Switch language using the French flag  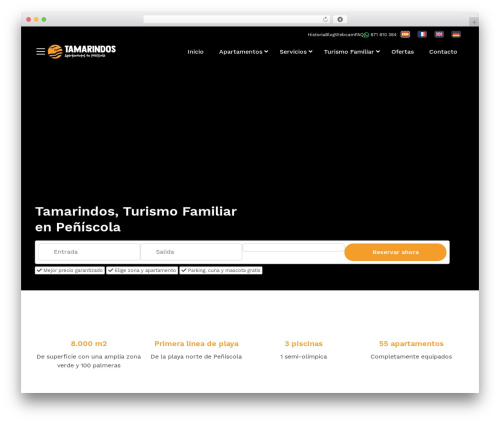pos(422,34)
